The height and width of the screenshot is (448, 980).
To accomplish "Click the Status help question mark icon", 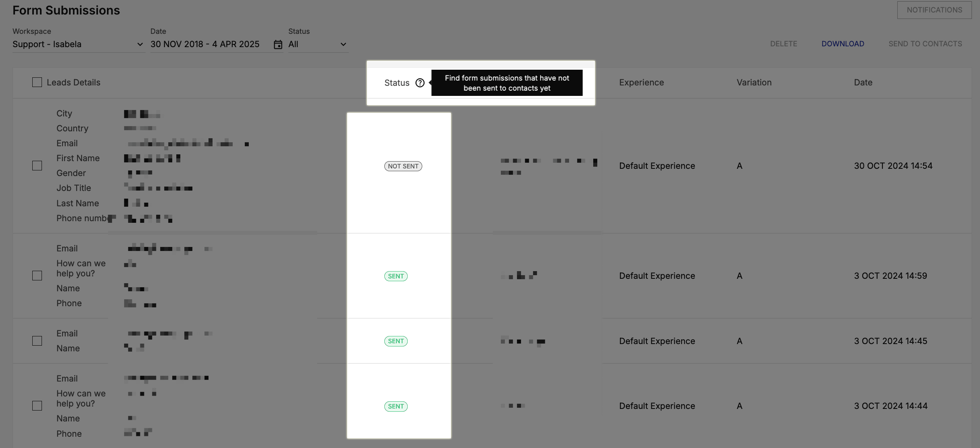I will pos(420,83).
